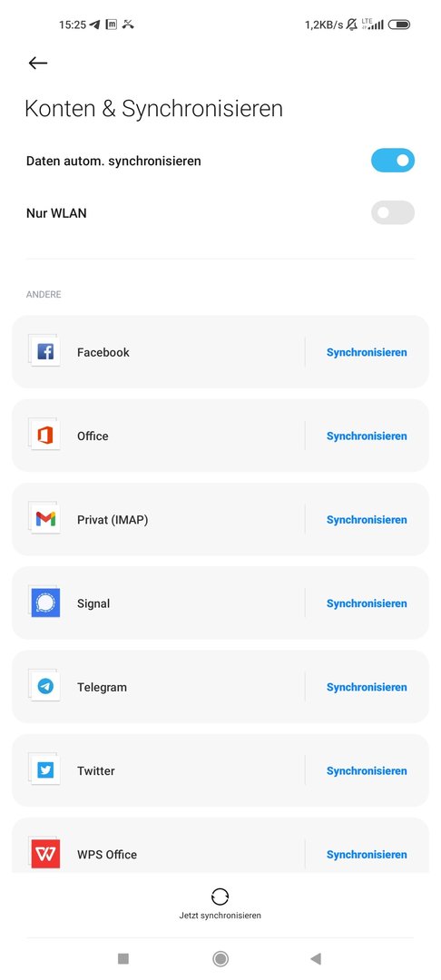Tap the Jetzt synchronisieren sync icon
Image resolution: width=441 pixels, height=980 pixels.
(220, 897)
